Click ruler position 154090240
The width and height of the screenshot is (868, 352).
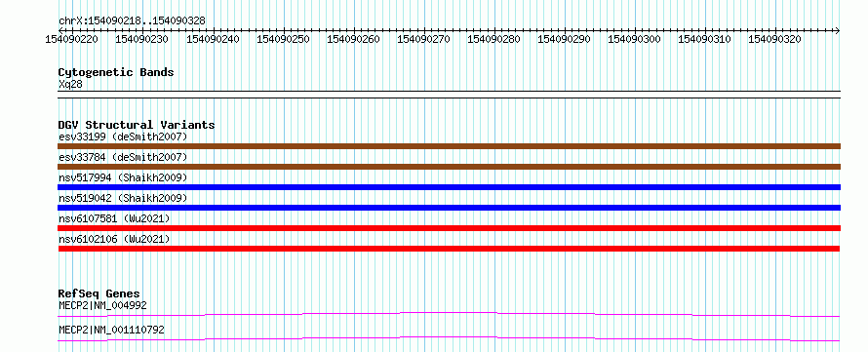[x=213, y=39]
